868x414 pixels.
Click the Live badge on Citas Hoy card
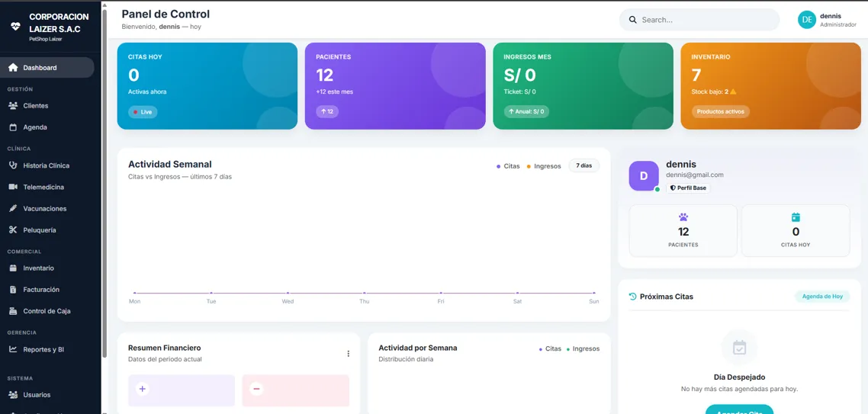click(143, 112)
